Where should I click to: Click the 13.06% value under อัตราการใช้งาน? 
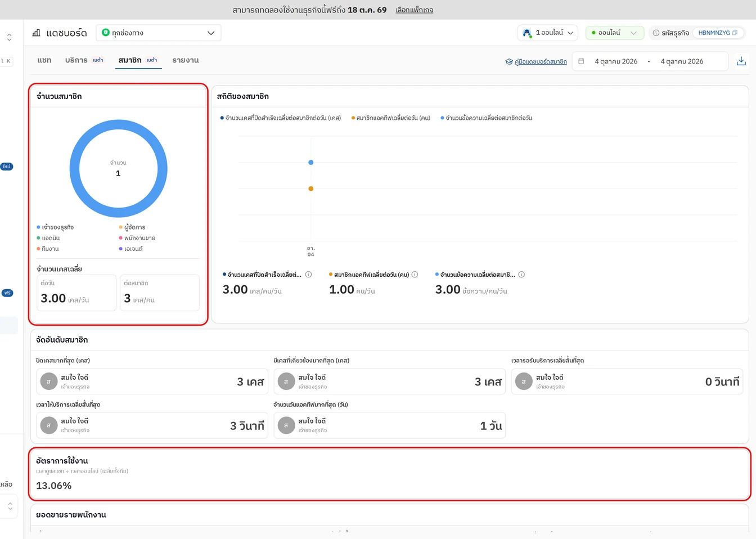coord(54,486)
